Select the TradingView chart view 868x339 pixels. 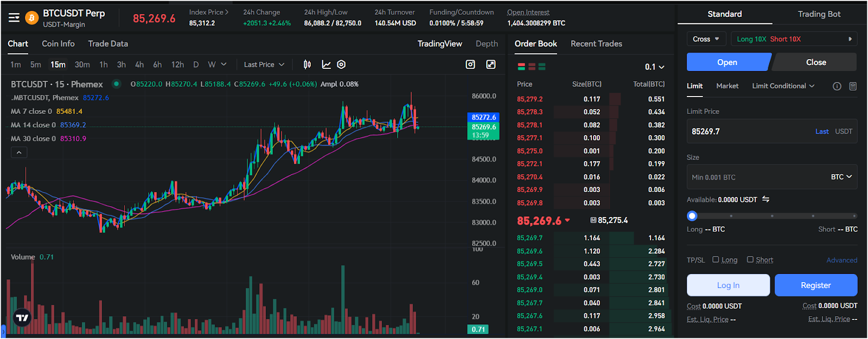439,43
